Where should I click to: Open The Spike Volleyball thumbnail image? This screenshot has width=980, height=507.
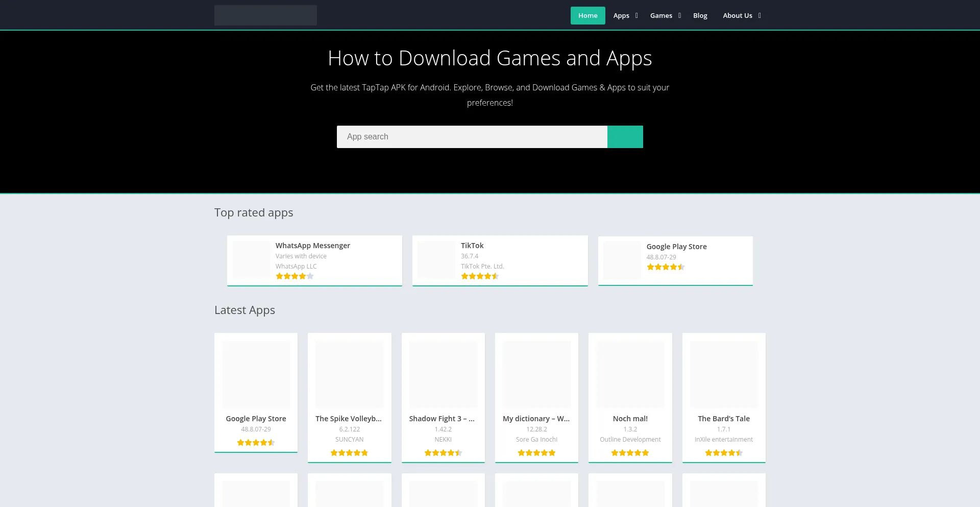[x=349, y=374]
